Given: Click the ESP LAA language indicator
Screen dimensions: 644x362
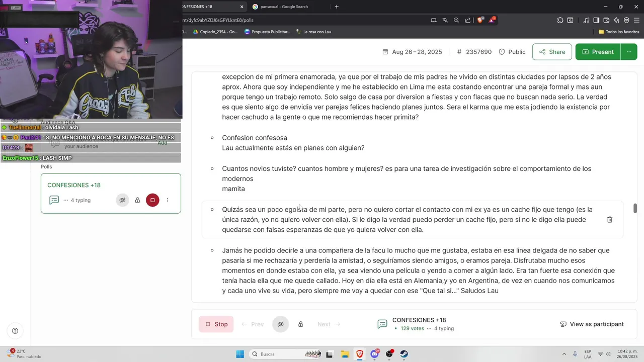Looking at the screenshot, I should coord(588,354).
